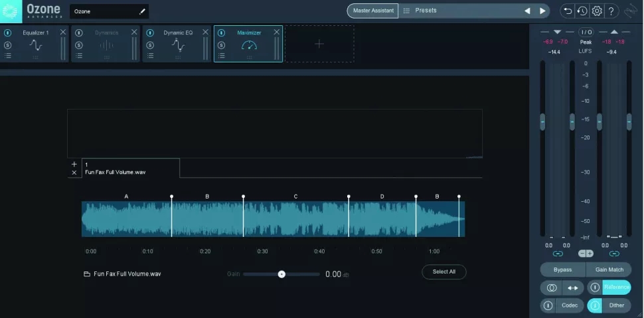Toggle the Dither power button
This screenshot has width=644, height=318.
pyautogui.click(x=595, y=305)
